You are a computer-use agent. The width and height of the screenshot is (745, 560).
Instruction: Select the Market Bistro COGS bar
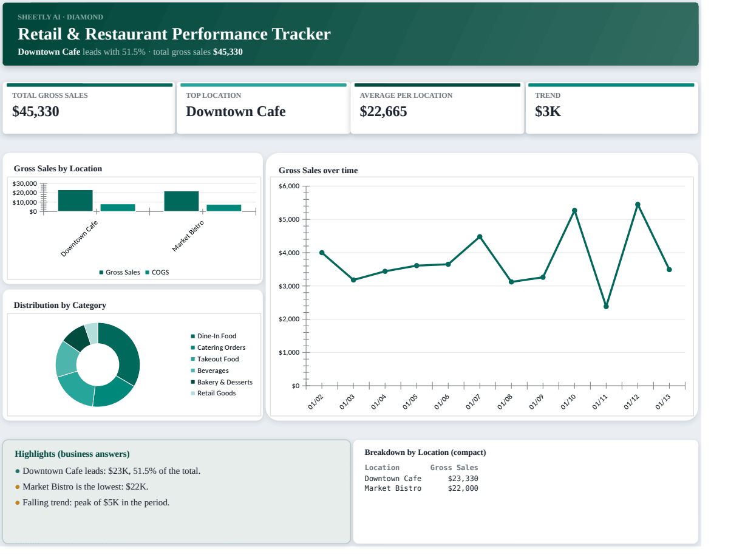pos(223,208)
